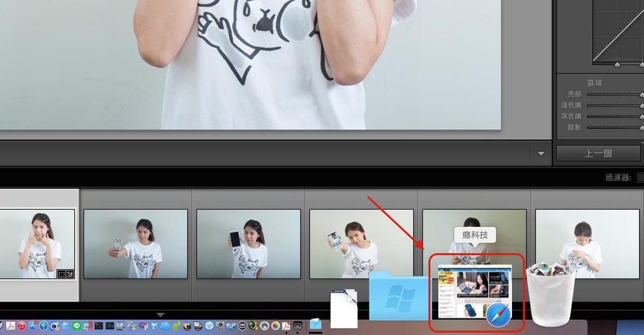Open the screen sharing icon in the Dock
The height and width of the screenshot is (335, 644).
pos(297,326)
